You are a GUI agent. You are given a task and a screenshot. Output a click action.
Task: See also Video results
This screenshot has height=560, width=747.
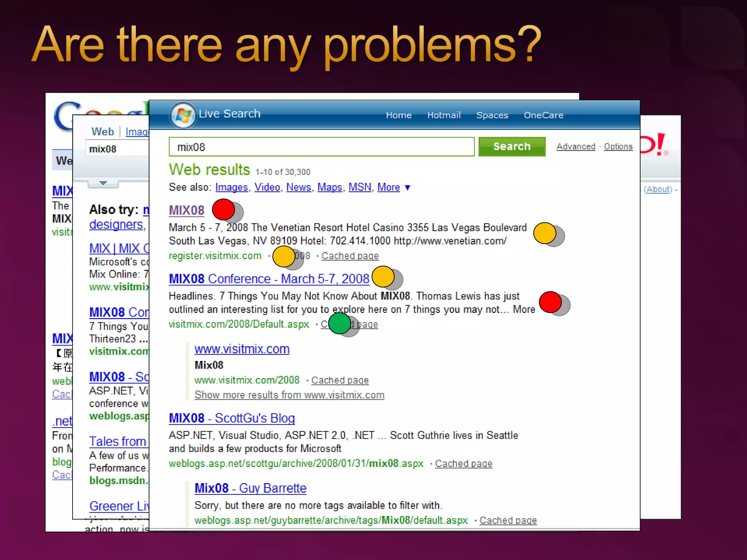point(267,187)
